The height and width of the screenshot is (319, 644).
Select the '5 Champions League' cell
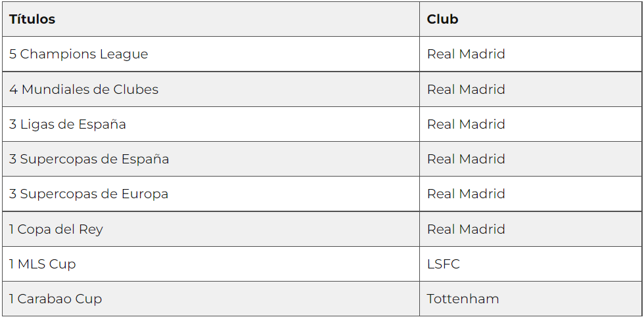(79, 54)
